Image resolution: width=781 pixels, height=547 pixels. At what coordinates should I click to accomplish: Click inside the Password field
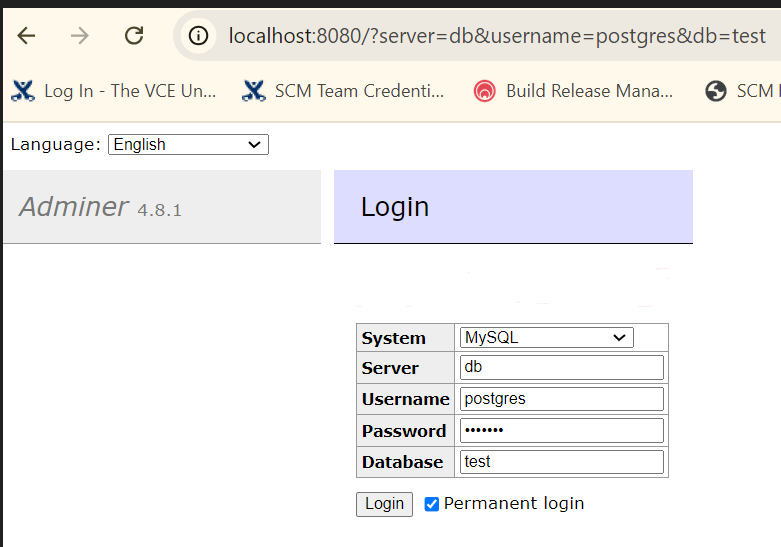[x=561, y=430]
